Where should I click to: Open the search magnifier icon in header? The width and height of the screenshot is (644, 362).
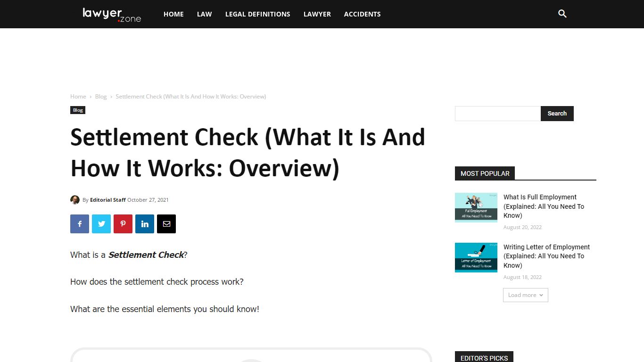562,14
